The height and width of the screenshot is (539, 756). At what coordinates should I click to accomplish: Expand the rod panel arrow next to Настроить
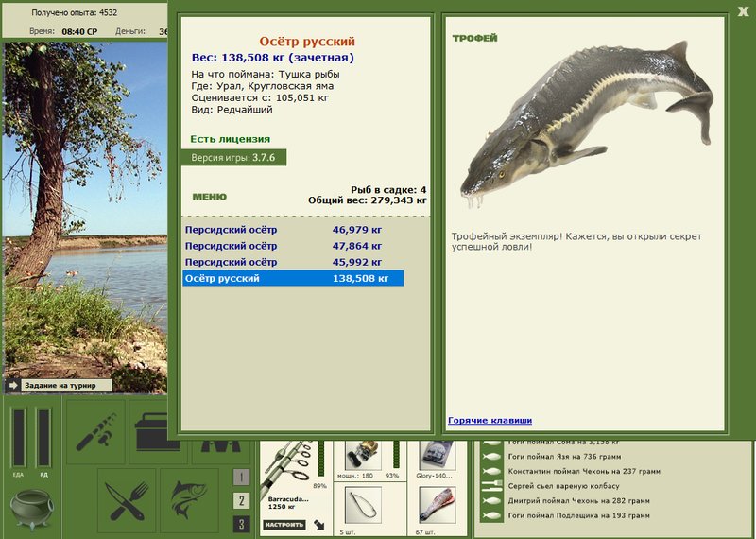coord(318,525)
